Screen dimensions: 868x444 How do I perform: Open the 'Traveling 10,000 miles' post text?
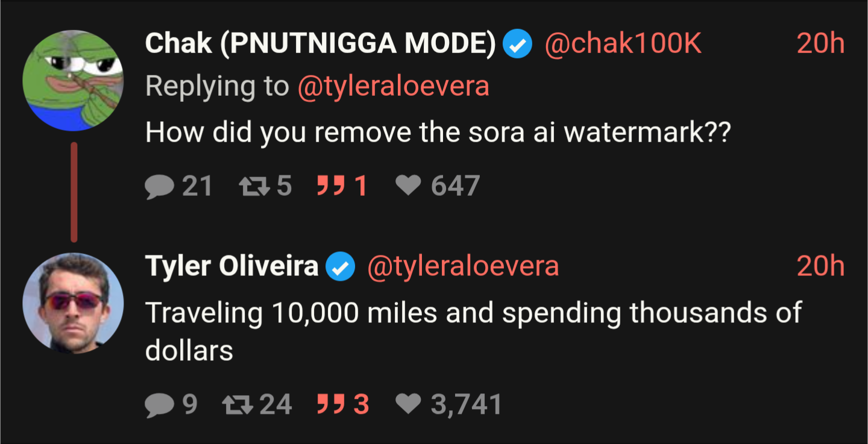coord(474,331)
